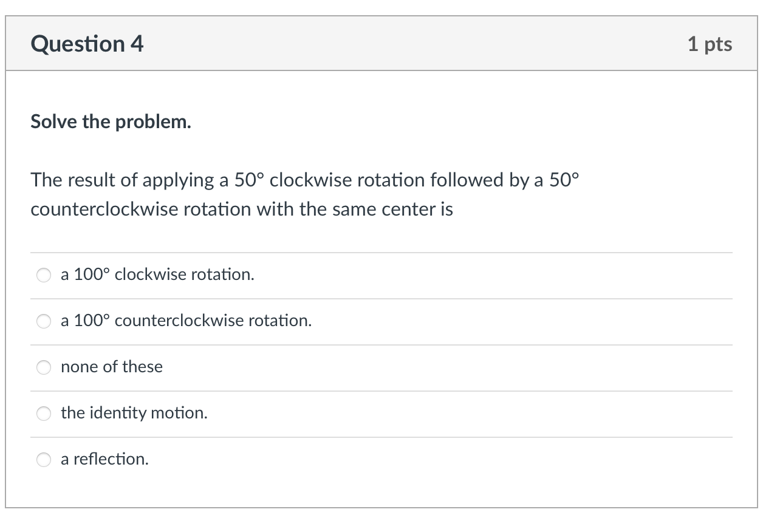This screenshot has height=532, width=763.
Task: Click the "1 pts" point value label
Action: point(711,43)
